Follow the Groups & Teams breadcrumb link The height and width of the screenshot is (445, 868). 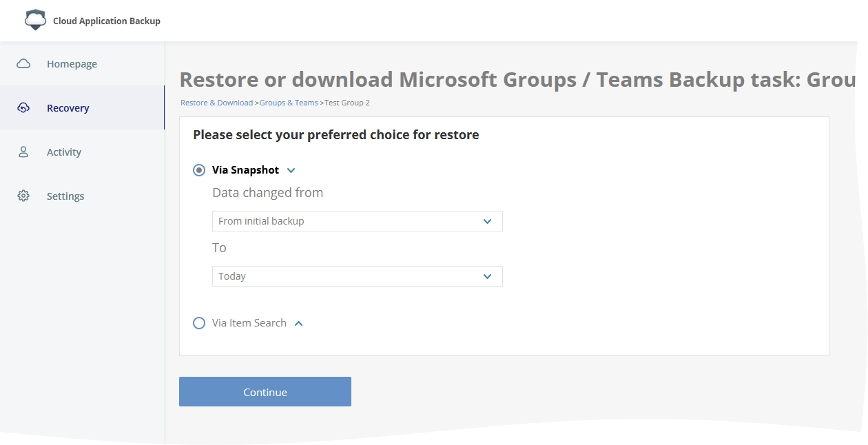click(x=289, y=103)
